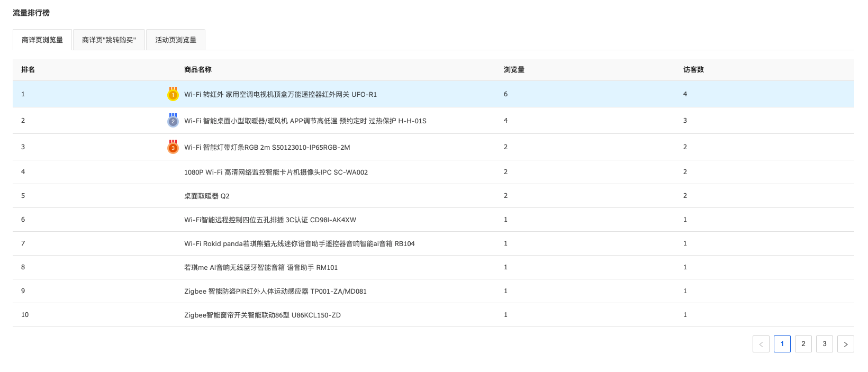Click visitor count 3 for H-H-01S

685,121
